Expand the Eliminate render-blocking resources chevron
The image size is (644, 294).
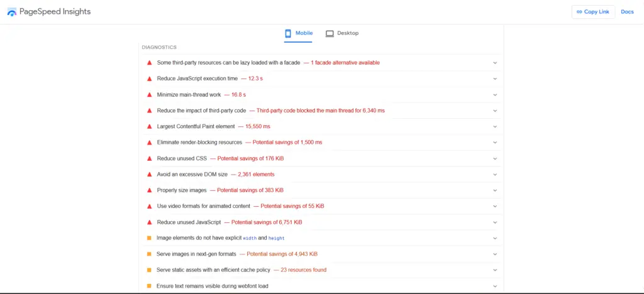click(495, 142)
